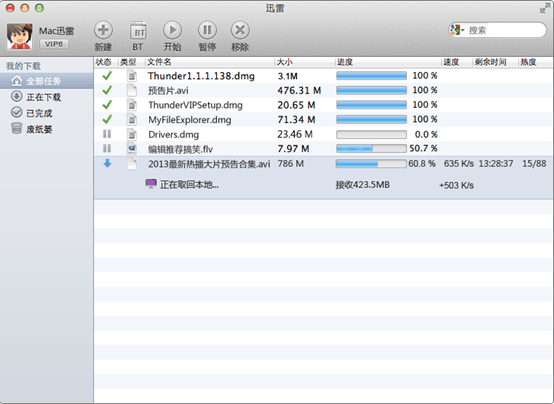Click the 已完成 checkmark circle icon
This screenshot has height=404, width=554.
coord(17,112)
